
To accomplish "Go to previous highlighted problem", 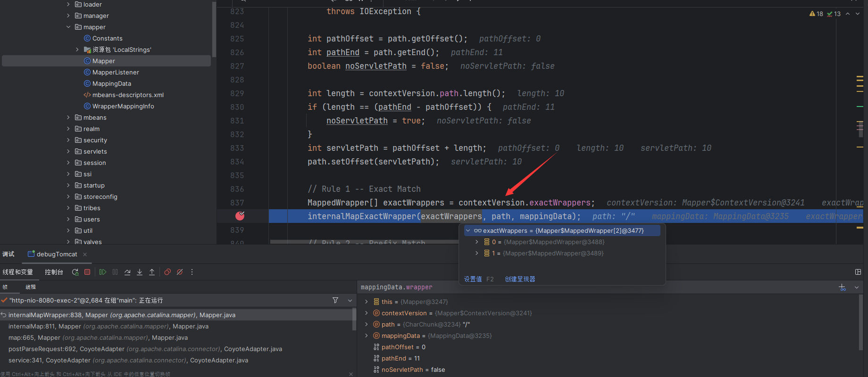I will point(848,14).
